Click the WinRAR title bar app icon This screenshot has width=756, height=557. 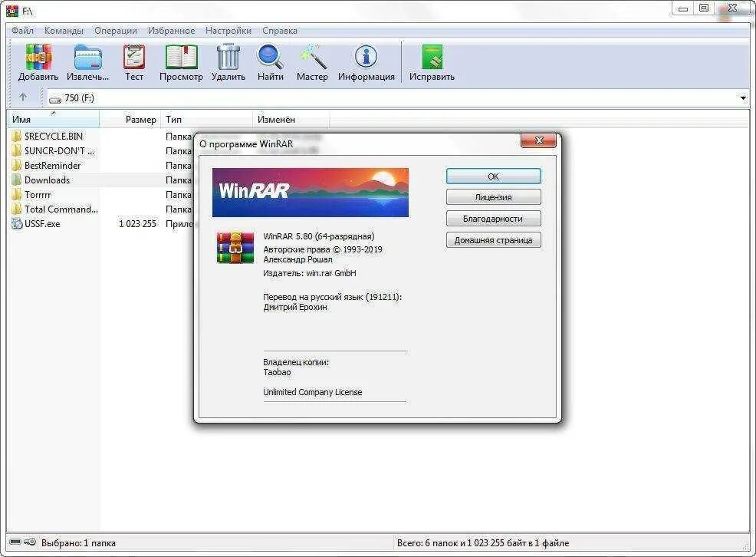pyautogui.click(x=12, y=10)
